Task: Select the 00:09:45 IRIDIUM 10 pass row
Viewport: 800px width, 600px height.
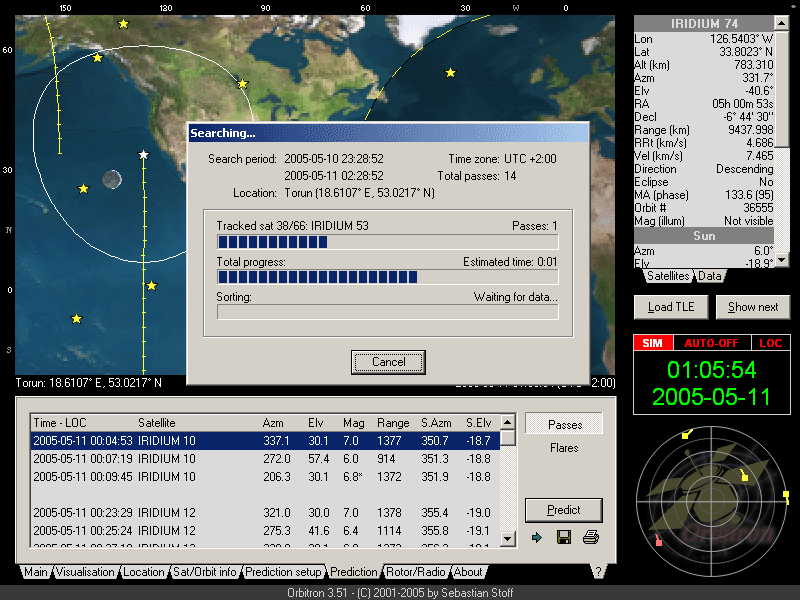Action: tap(265, 477)
